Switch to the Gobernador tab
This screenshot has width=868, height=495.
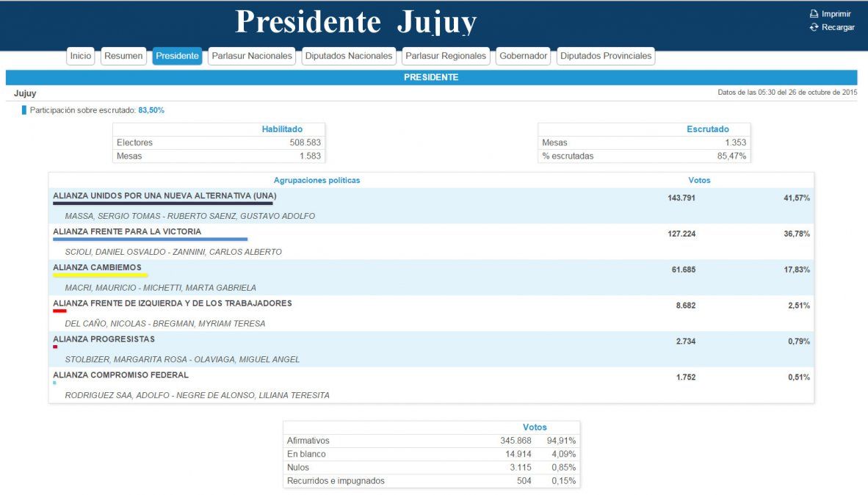523,56
